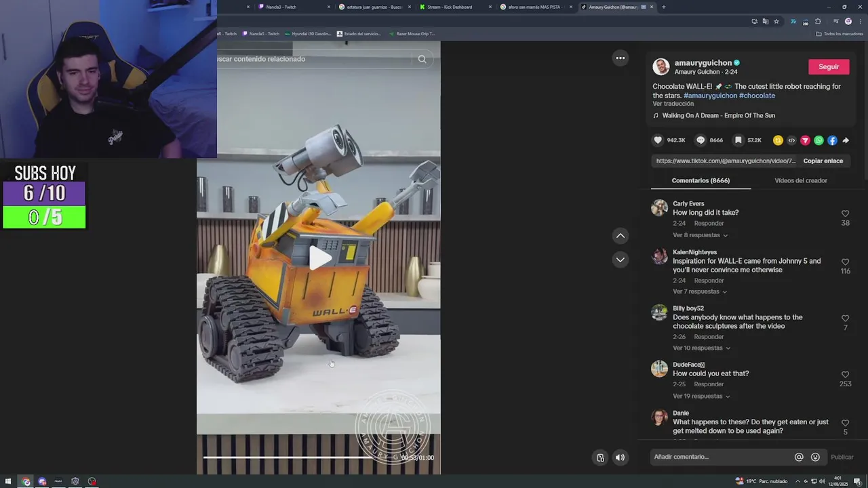Open the emoji picker in comment box
Image resolution: width=868 pixels, height=488 pixels.
(815, 457)
